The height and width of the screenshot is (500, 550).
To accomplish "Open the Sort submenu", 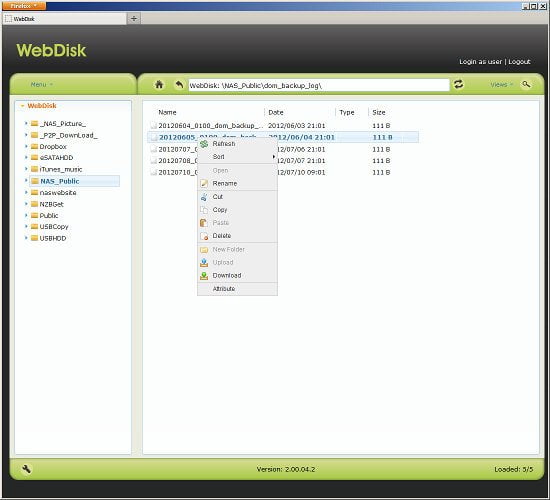I will point(237,157).
